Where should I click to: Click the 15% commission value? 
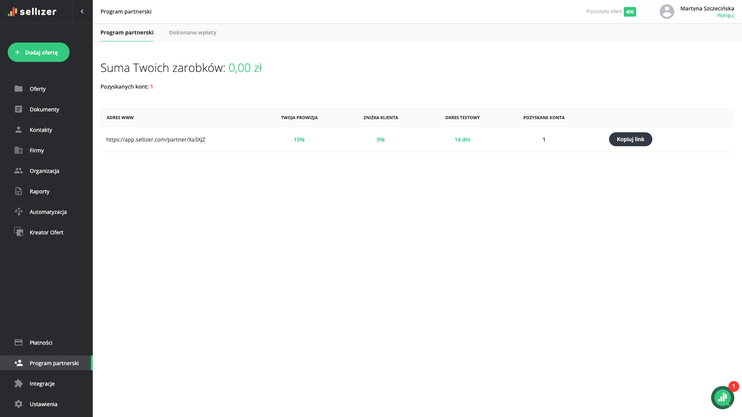tap(299, 140)
